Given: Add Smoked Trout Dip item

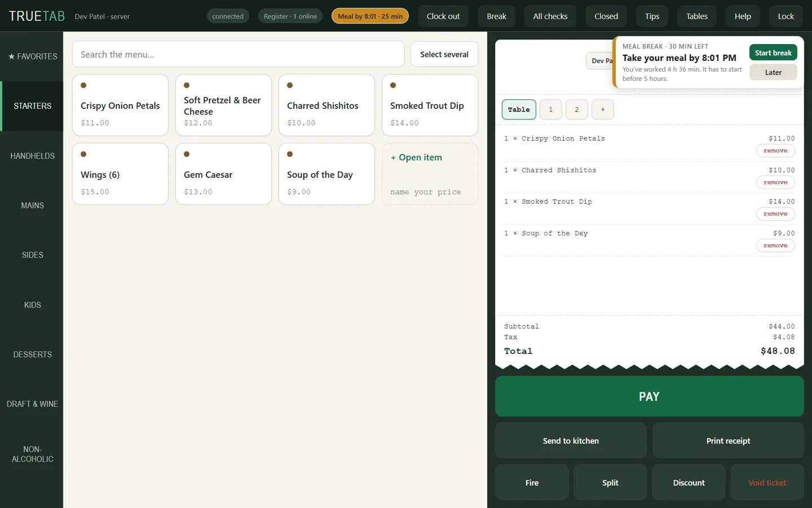Looking at the screenshot, I should 430,105.
